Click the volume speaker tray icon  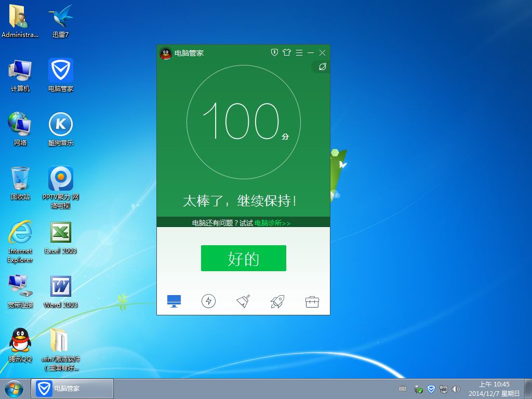coord(456,389)
